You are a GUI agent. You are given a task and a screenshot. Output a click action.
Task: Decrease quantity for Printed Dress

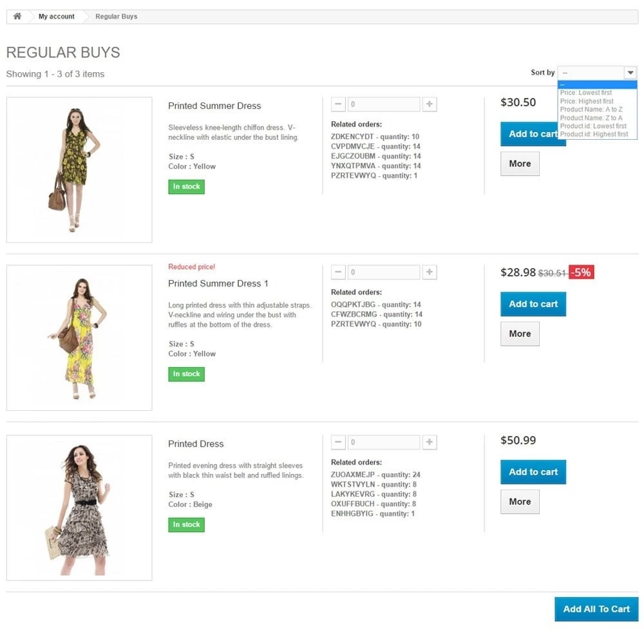[x=338, y=442]
